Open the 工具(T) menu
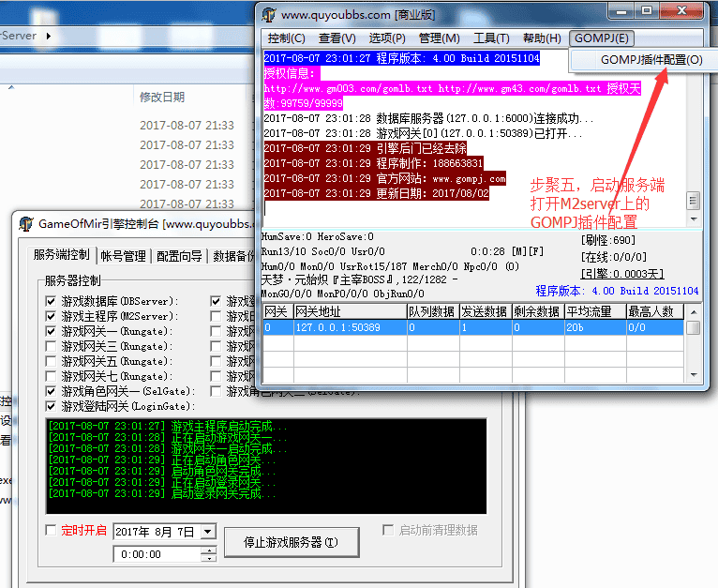718x588 pixels. click(x=491, y=38)
